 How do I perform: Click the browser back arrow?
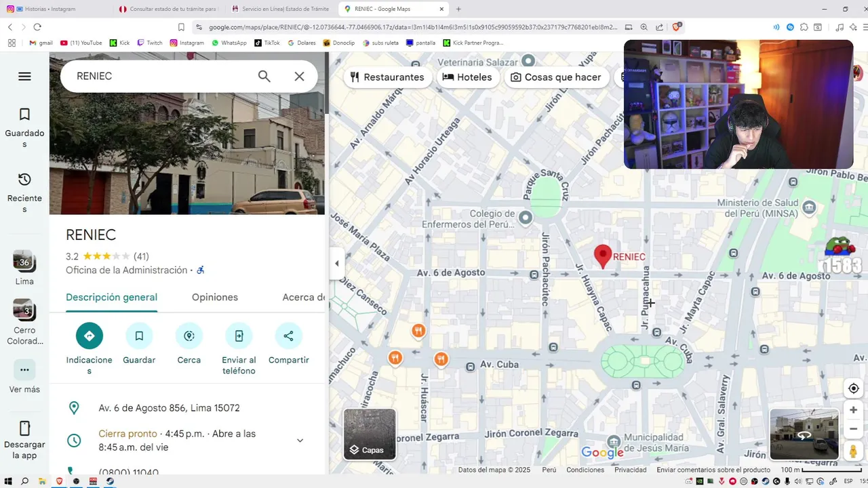click(10, 27)
